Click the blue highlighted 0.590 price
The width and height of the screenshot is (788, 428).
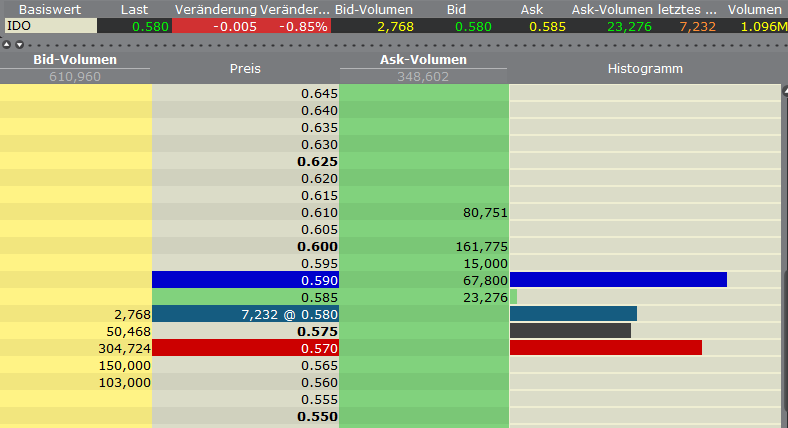[246, 280]
